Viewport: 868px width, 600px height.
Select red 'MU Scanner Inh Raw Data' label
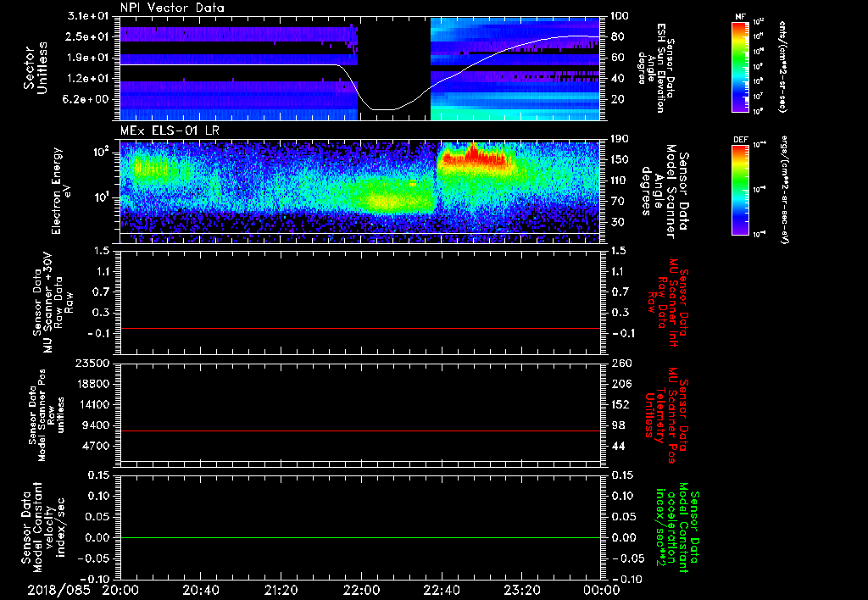click(x=668, y=301)
